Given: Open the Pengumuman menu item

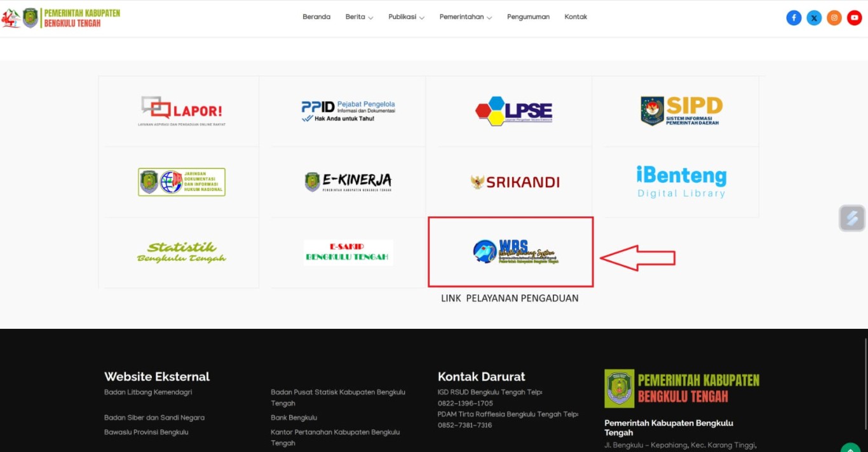Looking at the screenshot, I should tap(528, 17).
